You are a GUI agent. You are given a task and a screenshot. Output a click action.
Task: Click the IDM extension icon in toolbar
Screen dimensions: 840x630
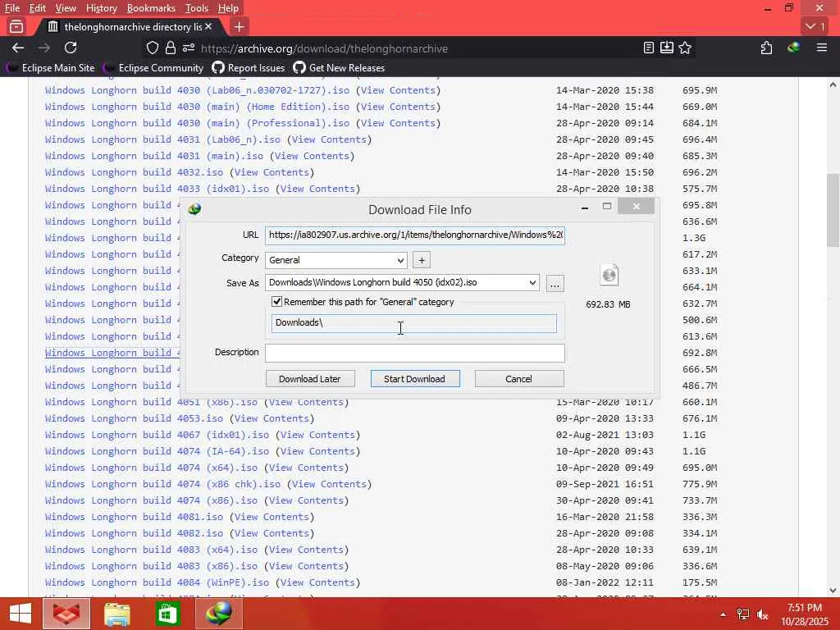[794, 48]
